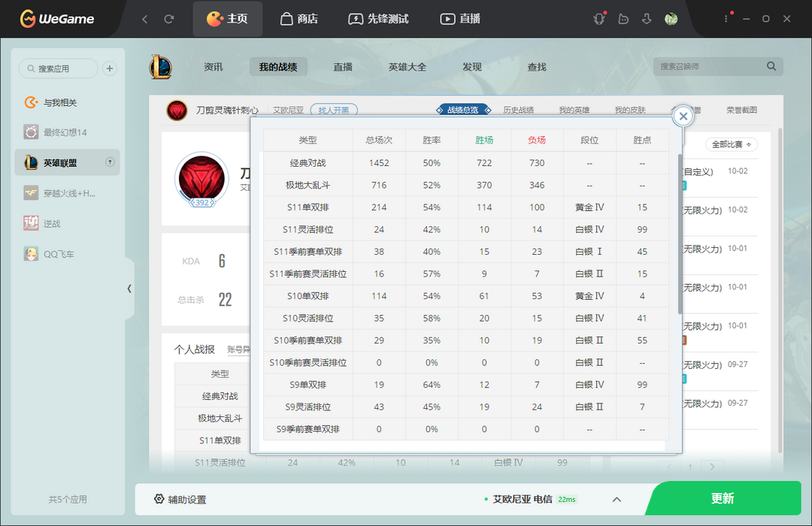The height and width of the screenshot is (526, 812).
Task: Click the WeGame logo
Action: click(57, 19)
